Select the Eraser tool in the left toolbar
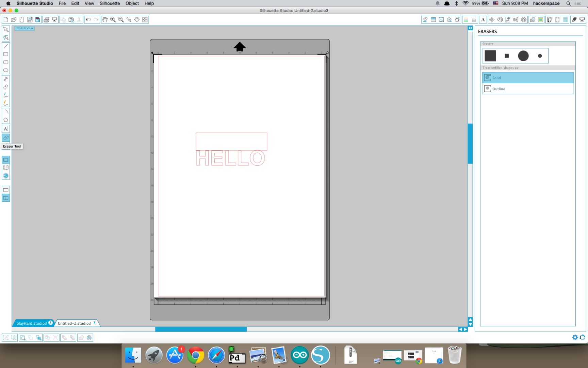588x368 pixels. 5,137
